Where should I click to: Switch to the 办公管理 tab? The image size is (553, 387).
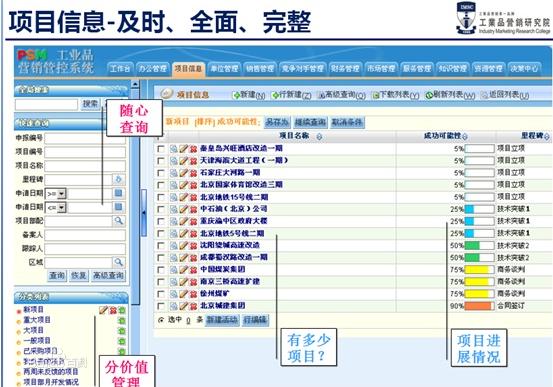152,68
